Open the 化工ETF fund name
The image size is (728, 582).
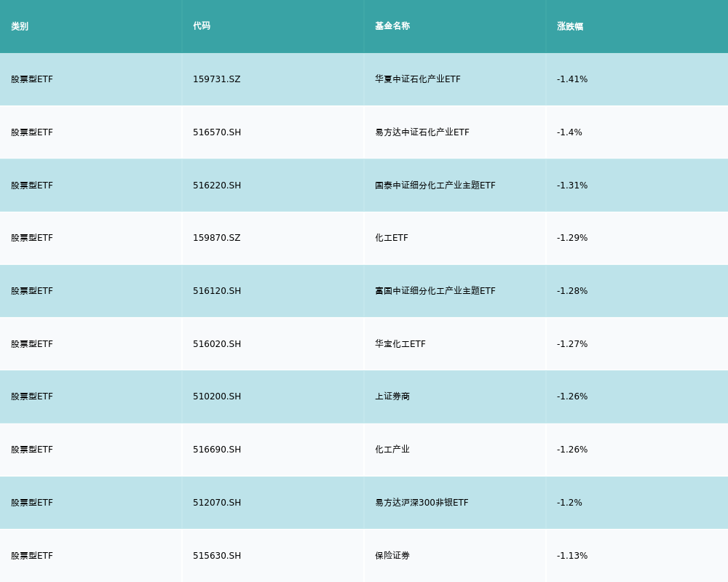(x=391, y=238)
